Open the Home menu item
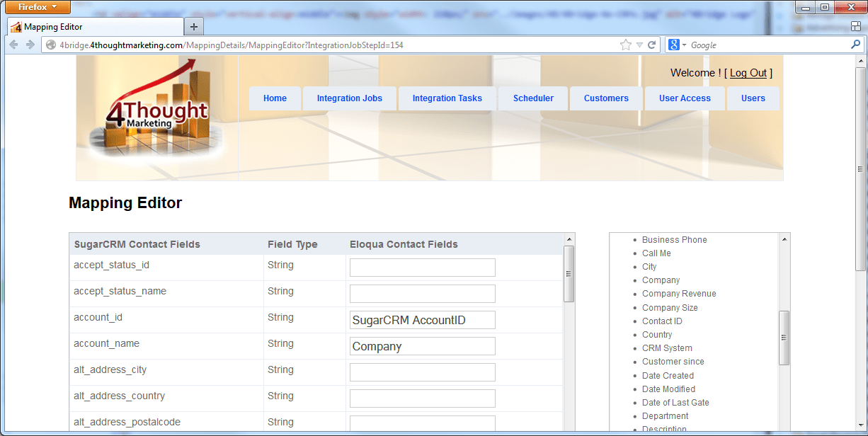Image resolution: width=868 pixels, height=436 pixels. coord(275,98)
